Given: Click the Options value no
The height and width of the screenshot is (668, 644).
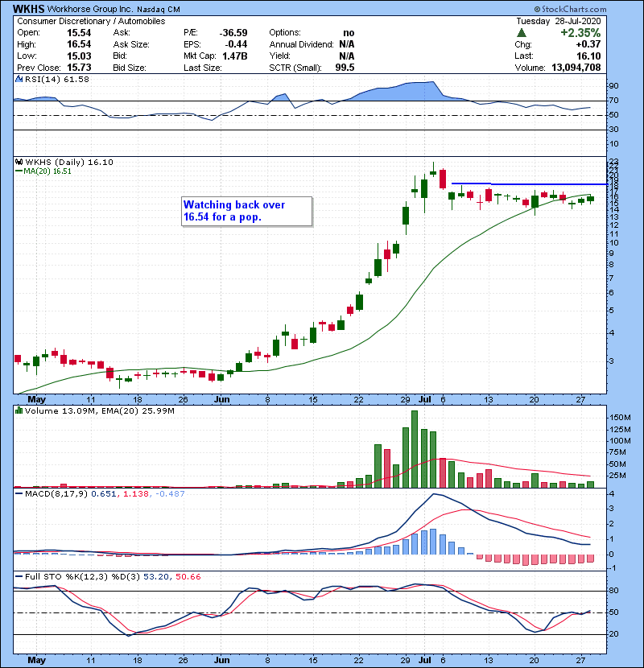Looking at the screenshot, I should pyautogui.click(x=349, y=33).
